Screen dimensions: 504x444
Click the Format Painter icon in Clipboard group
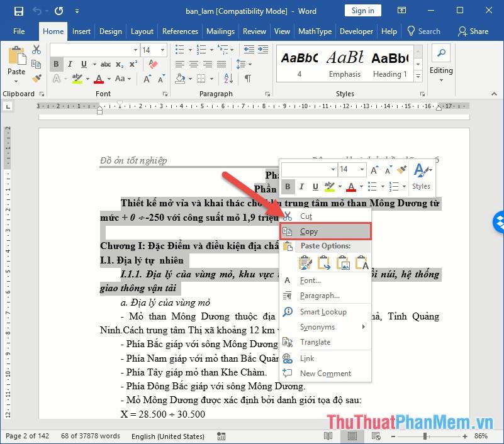tap(36, 78)
